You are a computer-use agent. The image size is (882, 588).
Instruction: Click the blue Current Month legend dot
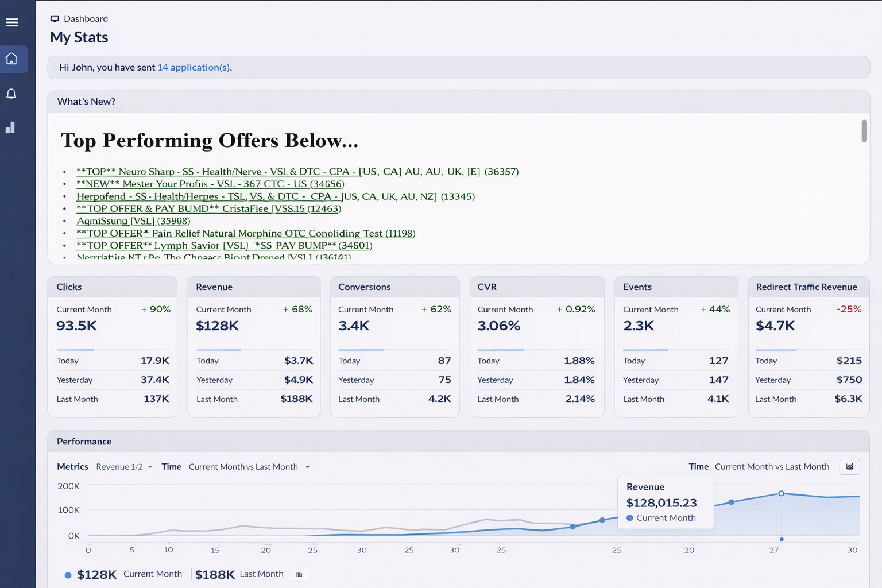68,574
